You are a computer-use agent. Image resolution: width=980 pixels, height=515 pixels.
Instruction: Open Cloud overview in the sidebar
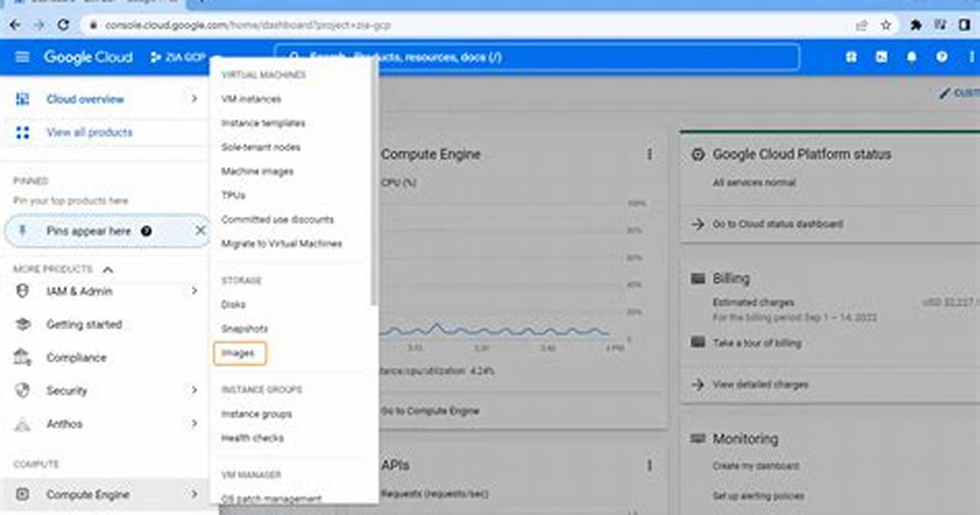(85, 99)
